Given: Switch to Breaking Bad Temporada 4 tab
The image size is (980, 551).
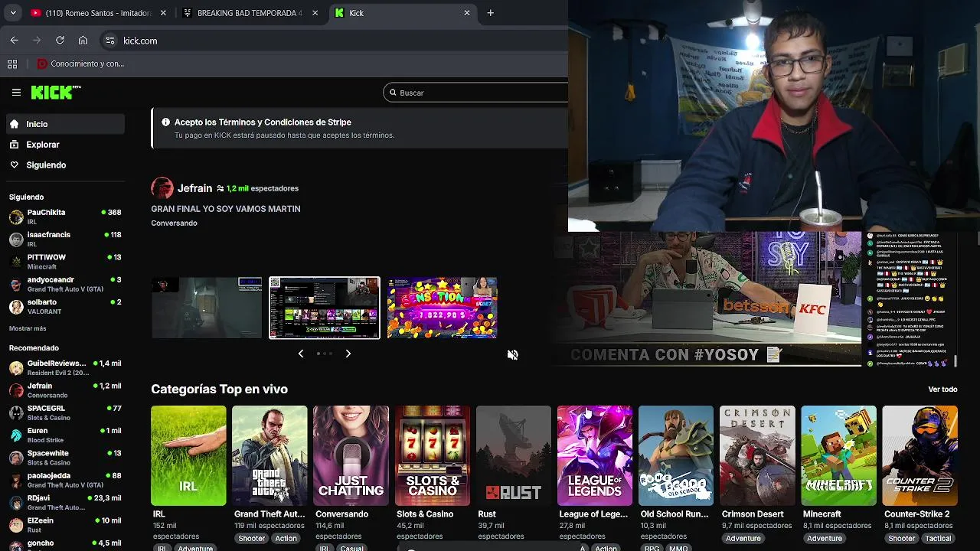Looking at the screenshot, I should (x=249, y=13).
